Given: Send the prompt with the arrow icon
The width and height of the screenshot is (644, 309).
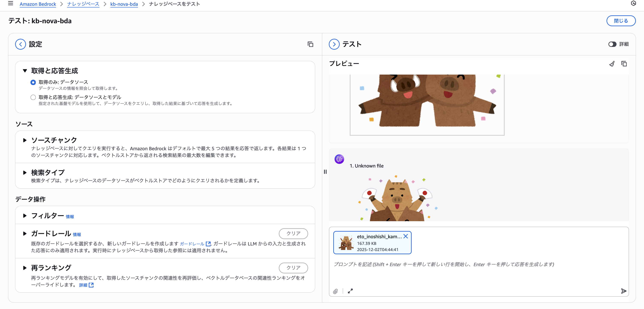Looking at the screenshot, I should click(623, 291).
